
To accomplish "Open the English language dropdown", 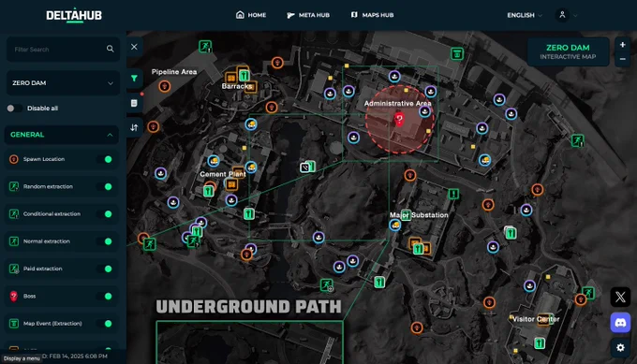I will pyautogui.click(x=525, y=15).
